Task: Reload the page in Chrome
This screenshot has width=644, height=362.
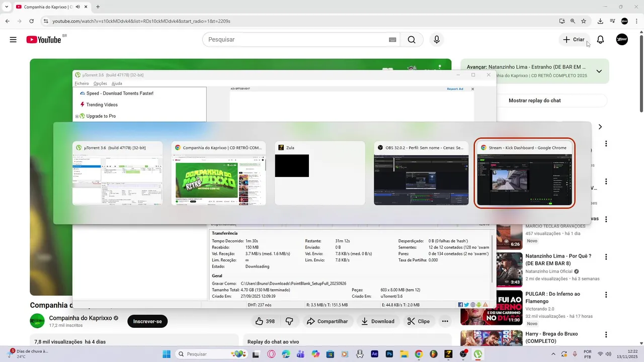Action: click(31, 21)
